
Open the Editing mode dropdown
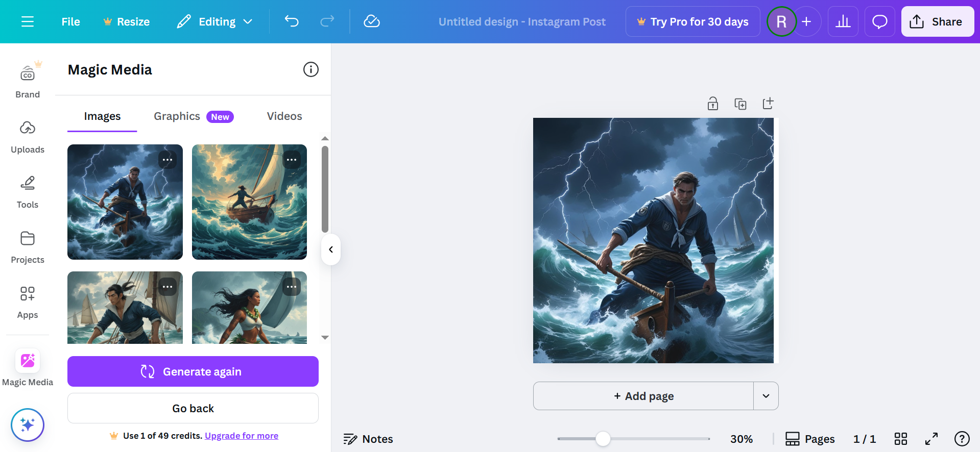(x=215, y=21)
